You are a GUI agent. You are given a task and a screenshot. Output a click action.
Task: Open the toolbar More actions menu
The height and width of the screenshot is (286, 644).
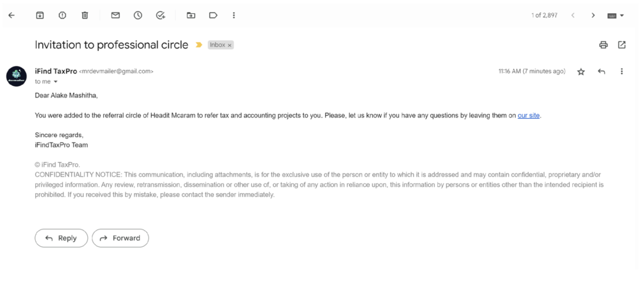pos(234,15)
